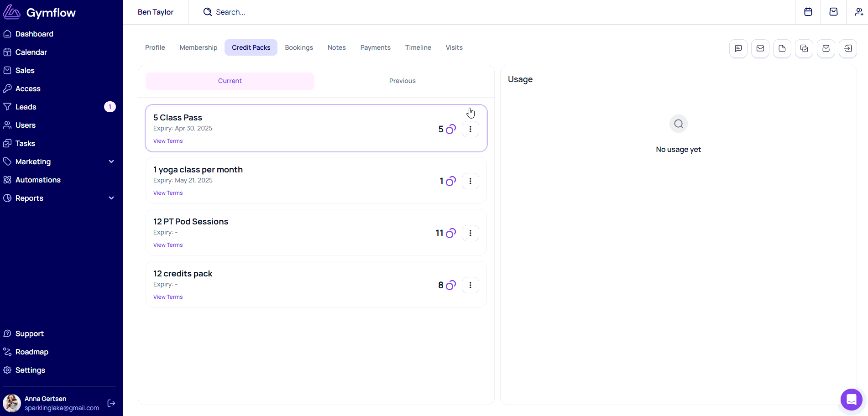Log out using icon beside Anna Gertsen
This screenshot has width=868, height=416.
(x=111, y=403)
